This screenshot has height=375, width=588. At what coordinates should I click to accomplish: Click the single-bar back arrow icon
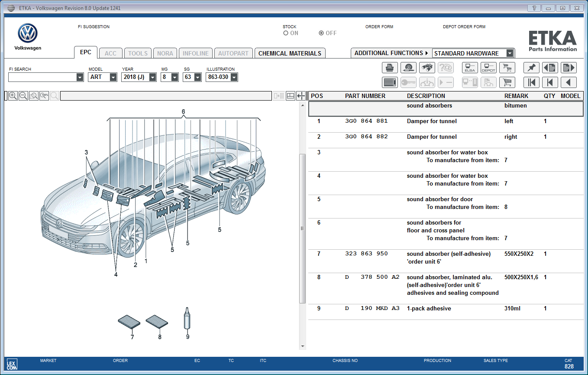coord(550,82)
